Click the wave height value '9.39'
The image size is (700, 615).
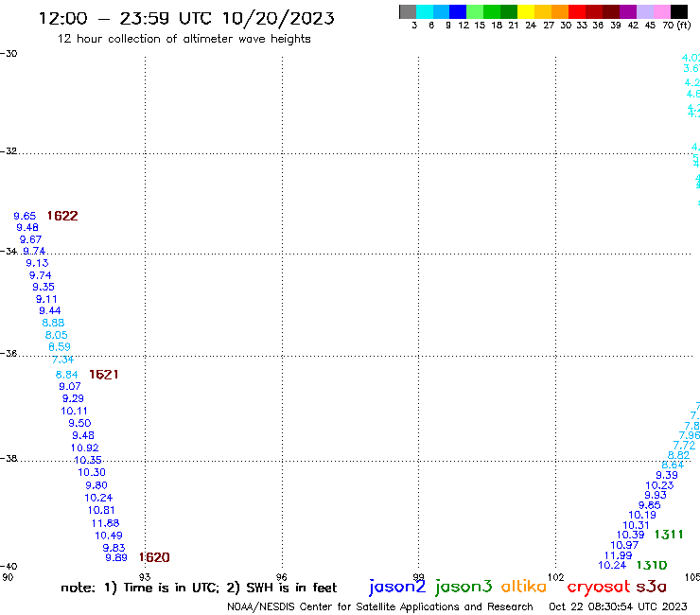point(667,475)
